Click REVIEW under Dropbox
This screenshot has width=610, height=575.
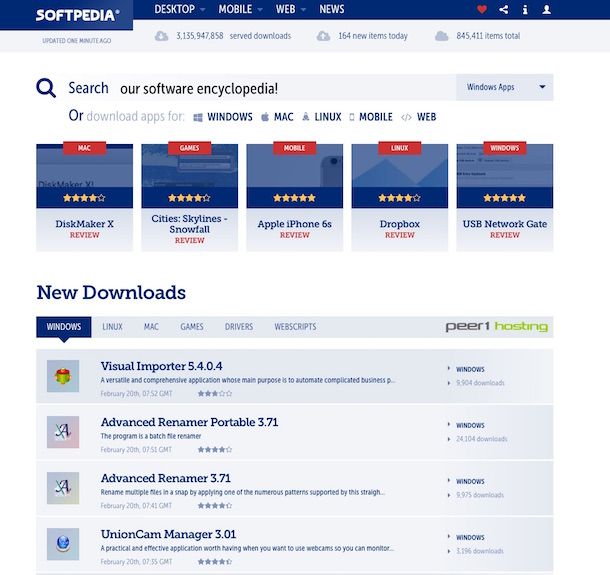click(x=400, y=235)
